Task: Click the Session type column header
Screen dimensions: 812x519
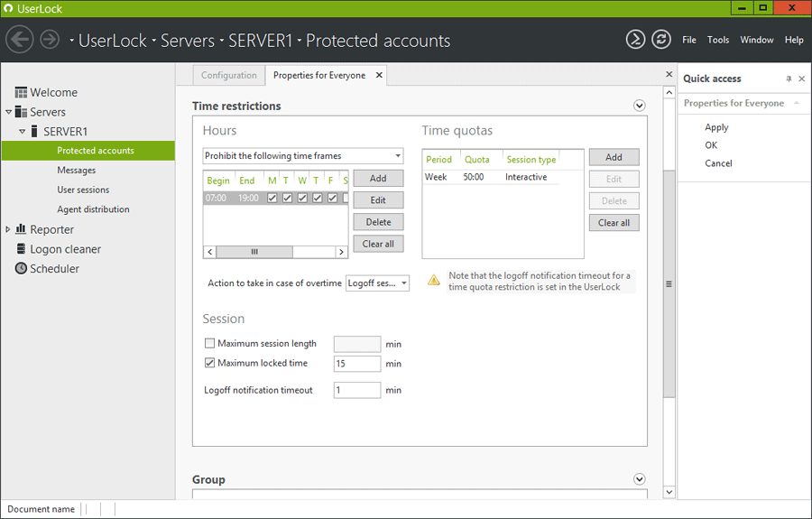Action: coord(531,160)
